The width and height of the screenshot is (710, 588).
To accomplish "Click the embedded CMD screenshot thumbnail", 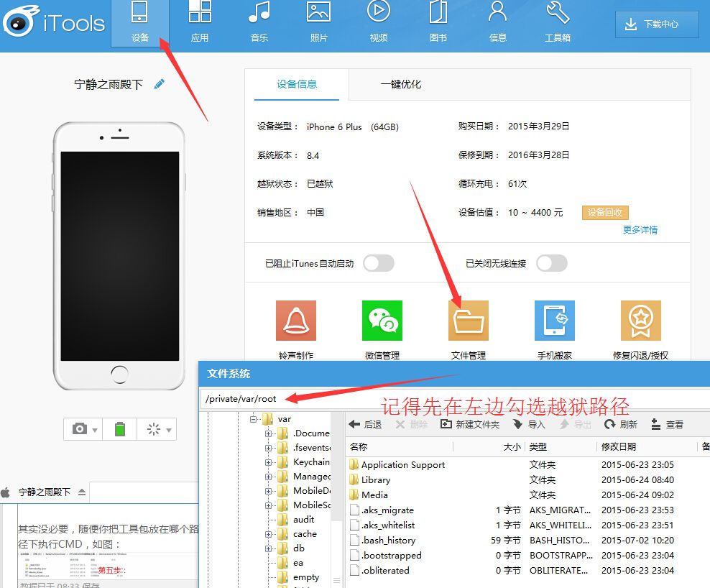I will tap(109, 566).
